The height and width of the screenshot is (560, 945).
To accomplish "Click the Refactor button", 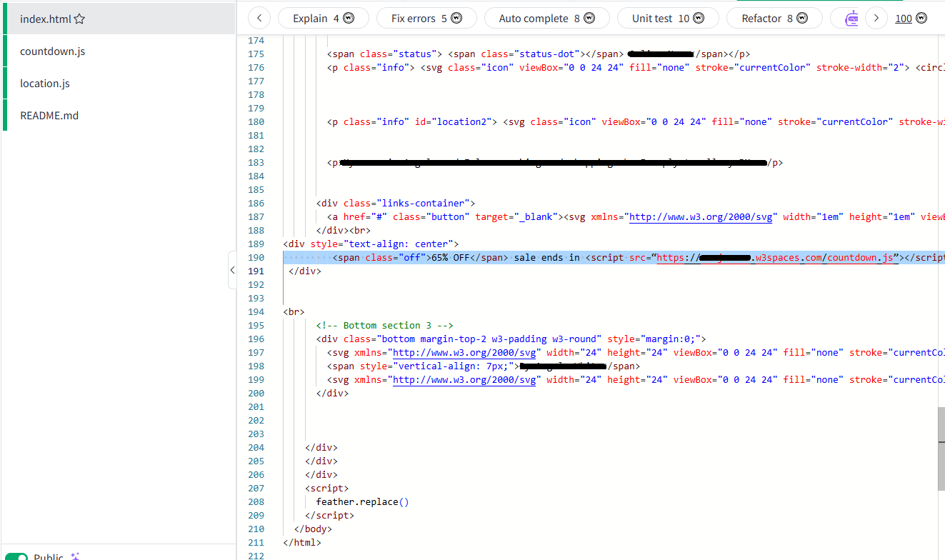I will coord(774,19).
